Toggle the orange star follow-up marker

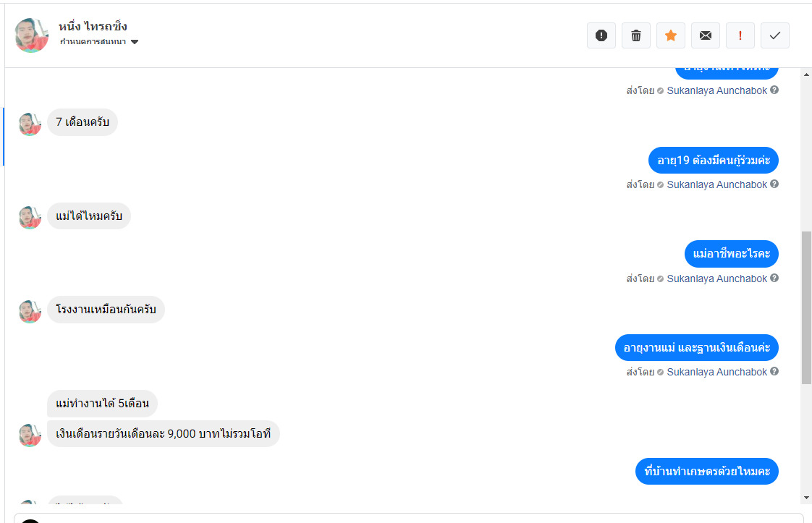[671, 35]
